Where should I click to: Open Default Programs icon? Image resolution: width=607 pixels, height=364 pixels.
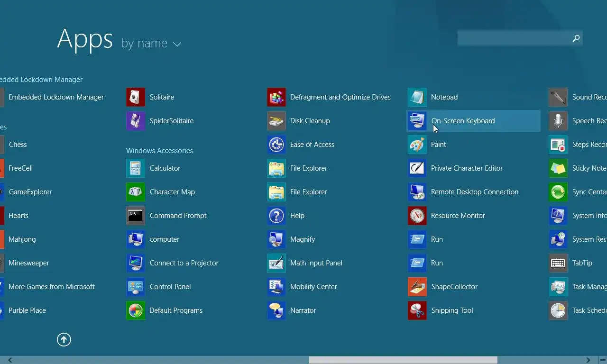pyautogui.click(x=136, y=310)
